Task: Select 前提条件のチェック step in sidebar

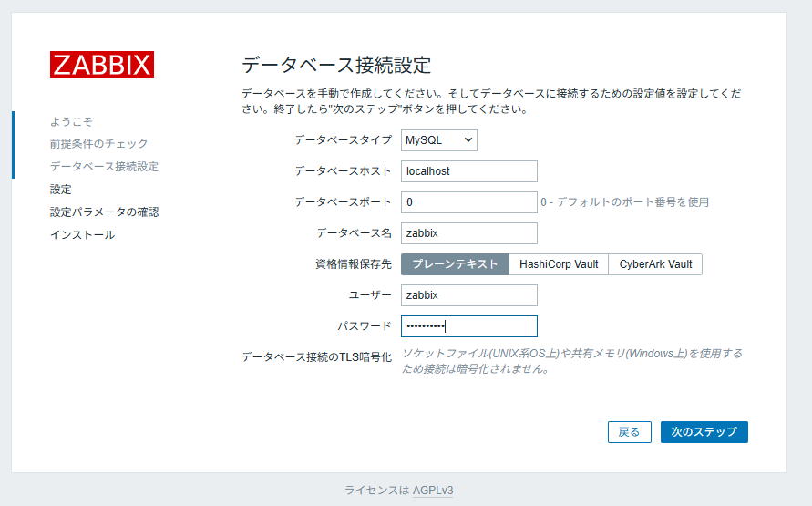Action: pyautogui.click(x=99, y=143)
